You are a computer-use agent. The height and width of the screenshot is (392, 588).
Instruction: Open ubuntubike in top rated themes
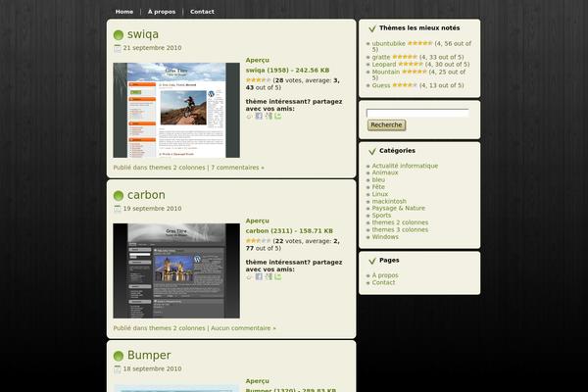388,43
